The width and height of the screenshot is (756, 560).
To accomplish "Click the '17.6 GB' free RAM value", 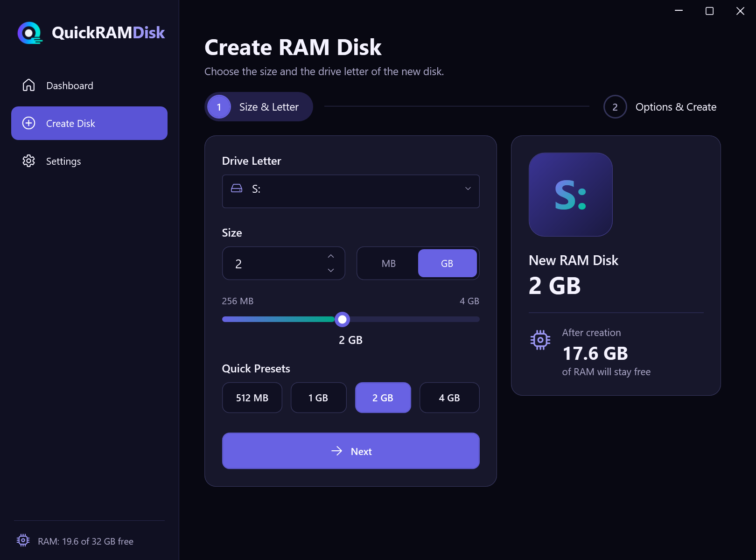I will [595, 353].
